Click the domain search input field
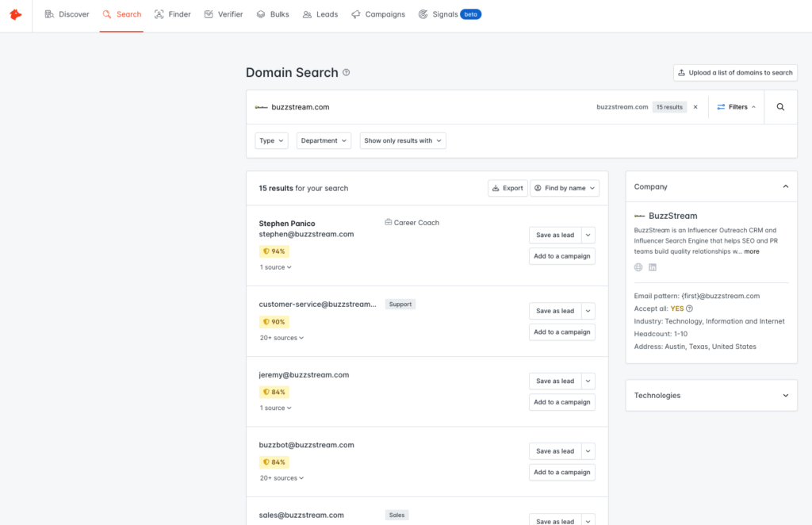The height and width of the screenshot is (525, 812). tap(428, 107)
